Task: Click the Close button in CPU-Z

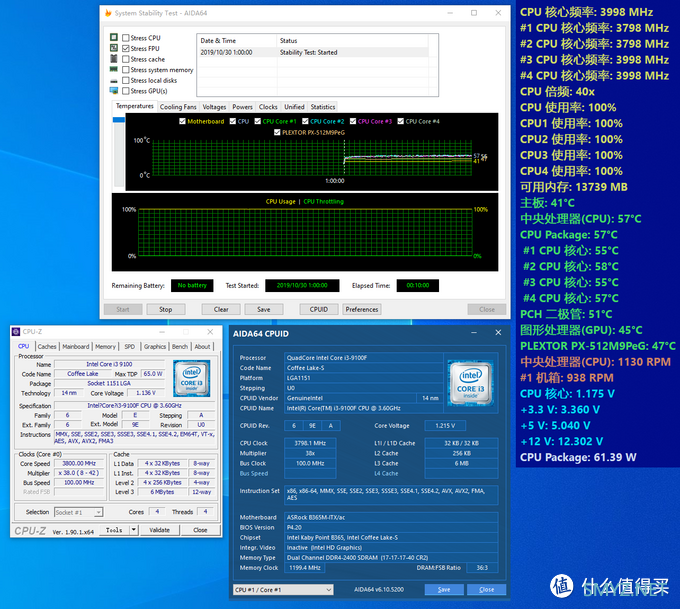Action: (200, 530)
